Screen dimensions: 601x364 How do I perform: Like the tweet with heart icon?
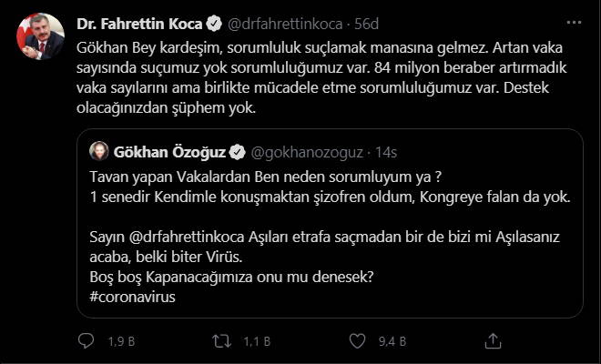click(357, 341)
